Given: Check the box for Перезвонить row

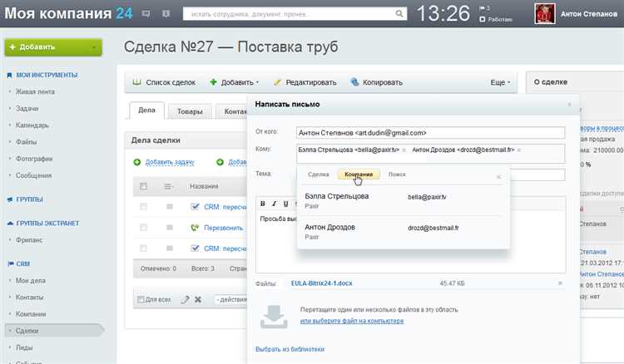Looking at the screenshot, I should (x=143, y=228).
